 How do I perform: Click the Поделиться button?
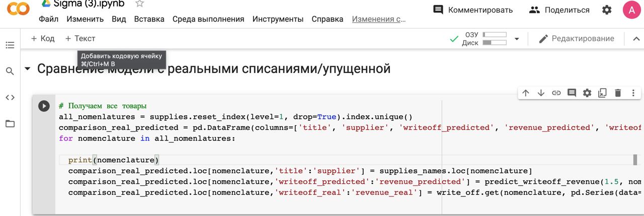559,10
